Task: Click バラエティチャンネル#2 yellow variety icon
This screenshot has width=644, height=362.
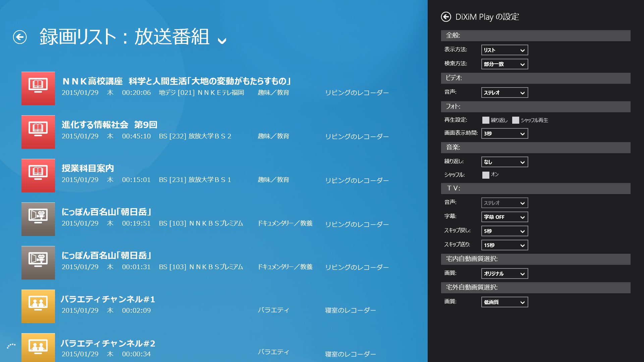Action: coord(38,347)
